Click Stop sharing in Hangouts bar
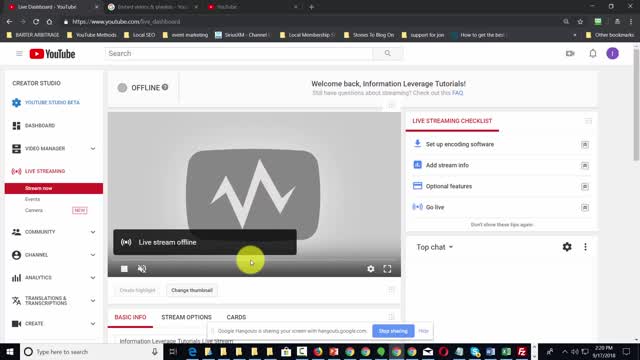The width and height of the screenshot is (640, 360). click(393, 331)
